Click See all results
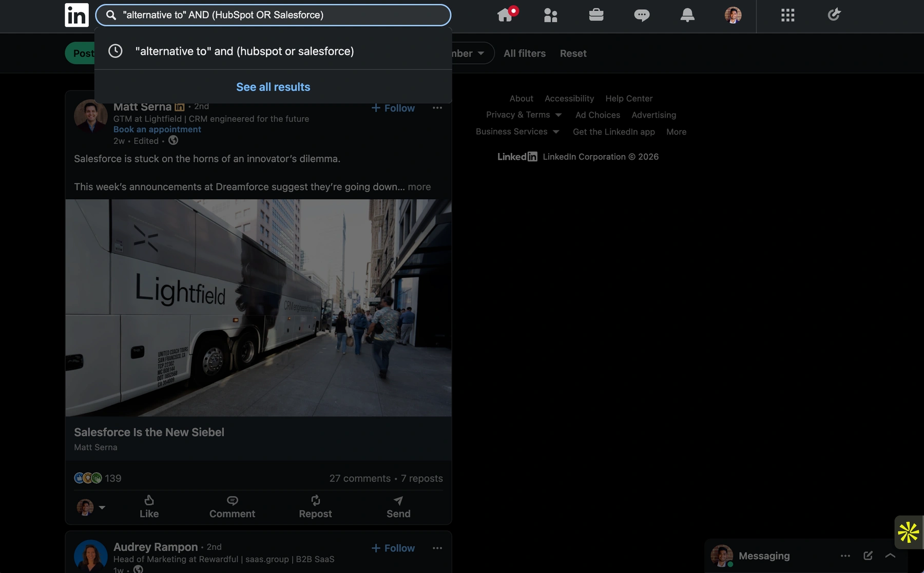924x573 pixels. point(273,87)
